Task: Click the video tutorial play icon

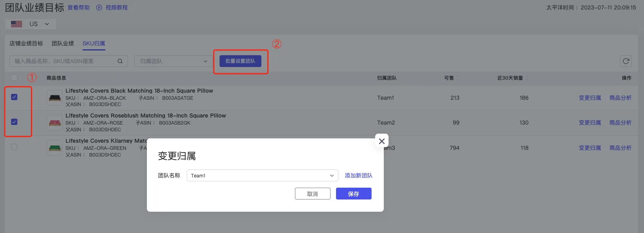Action: pyautogui.click(x=99, y=7)
